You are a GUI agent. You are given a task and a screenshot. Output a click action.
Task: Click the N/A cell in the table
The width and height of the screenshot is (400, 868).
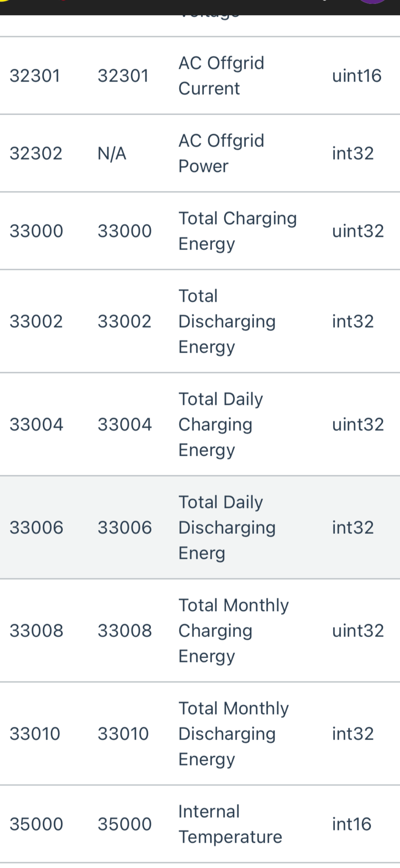(x=112, y=153)
